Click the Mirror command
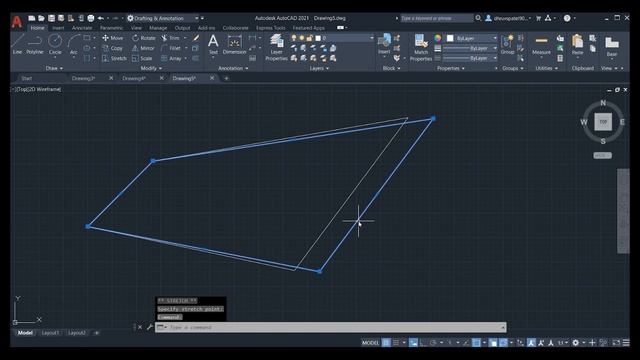 [143, 48]
